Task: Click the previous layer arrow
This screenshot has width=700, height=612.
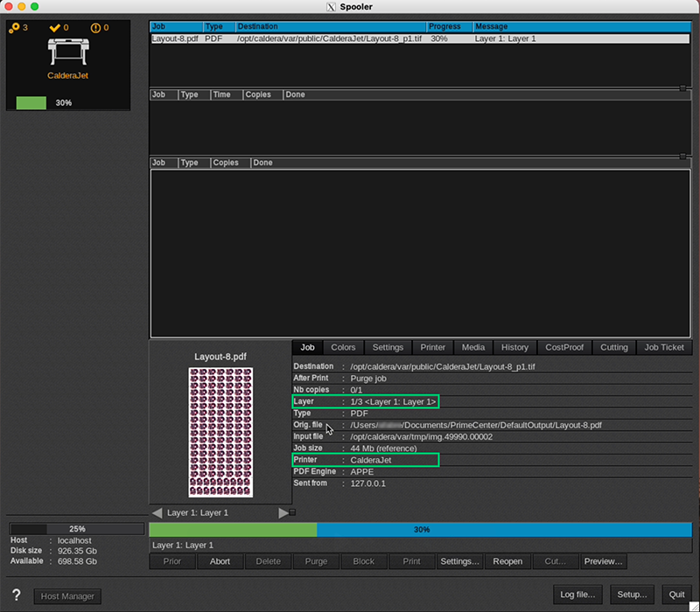Action: coord(157,513)
